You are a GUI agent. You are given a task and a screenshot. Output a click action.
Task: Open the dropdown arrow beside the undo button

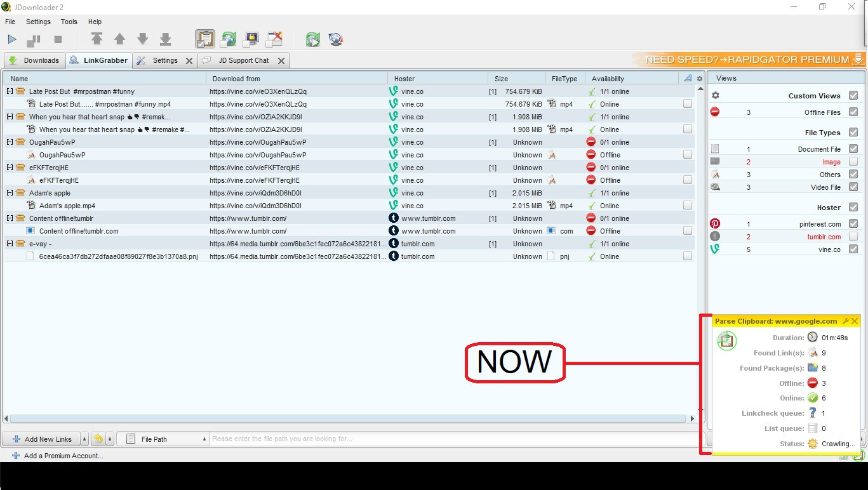tap(110, 439)
